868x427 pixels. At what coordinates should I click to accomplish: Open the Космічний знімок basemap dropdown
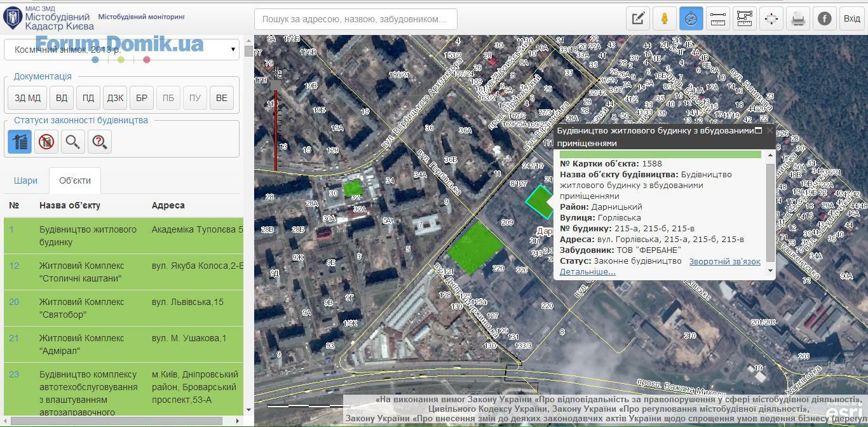121,50
